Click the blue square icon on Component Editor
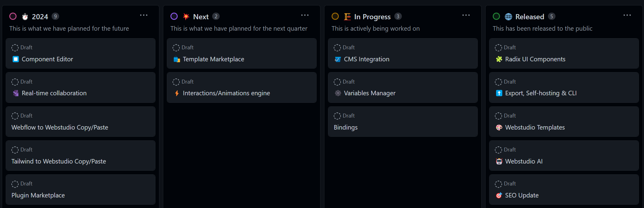The width and height of the screenshot is (644, 208). point(16,59)
